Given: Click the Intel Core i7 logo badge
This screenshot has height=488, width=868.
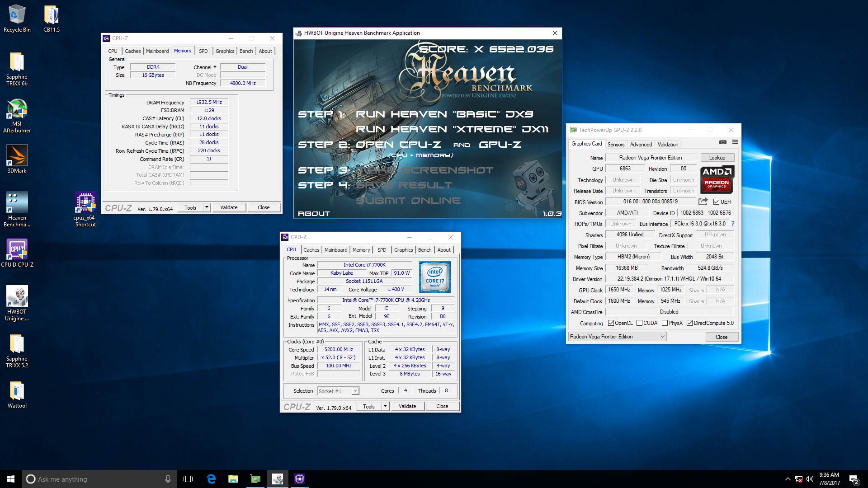Looking at the screenshot, I should pyautogui.click(x=434, y=277).
